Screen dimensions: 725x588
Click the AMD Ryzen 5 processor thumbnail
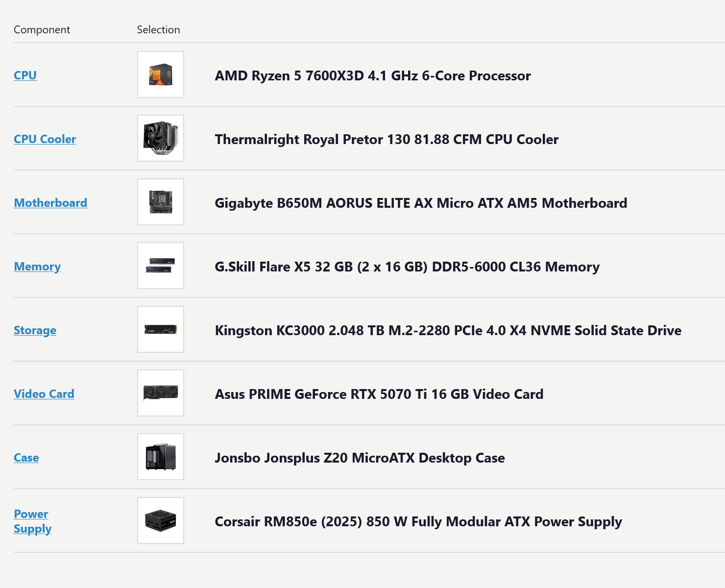click(161, 74)
